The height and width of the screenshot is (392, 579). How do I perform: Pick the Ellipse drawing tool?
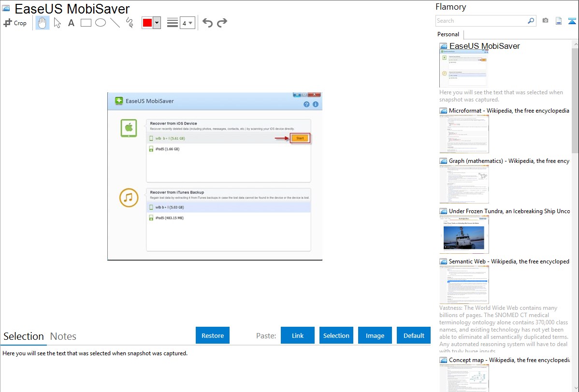click(101, 23)
